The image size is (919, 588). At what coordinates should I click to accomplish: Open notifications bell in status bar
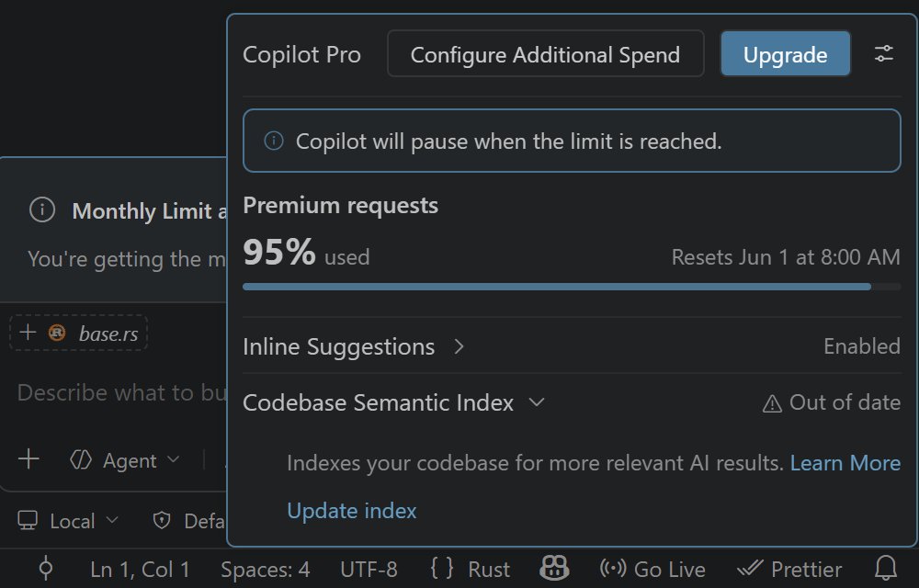(886, 569)
